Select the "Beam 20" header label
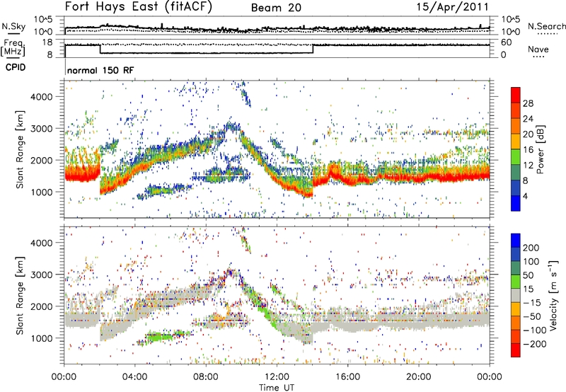This screenshot has height=392, width=566. tap(276, 8)
